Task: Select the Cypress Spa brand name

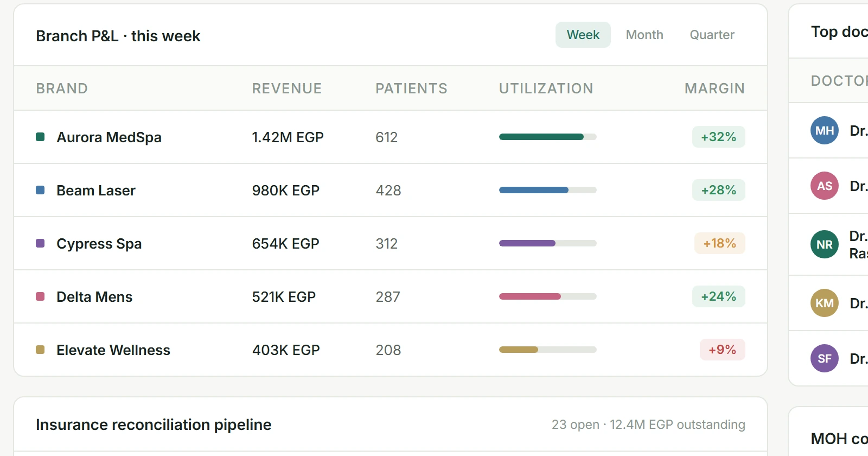Action: 99,244
